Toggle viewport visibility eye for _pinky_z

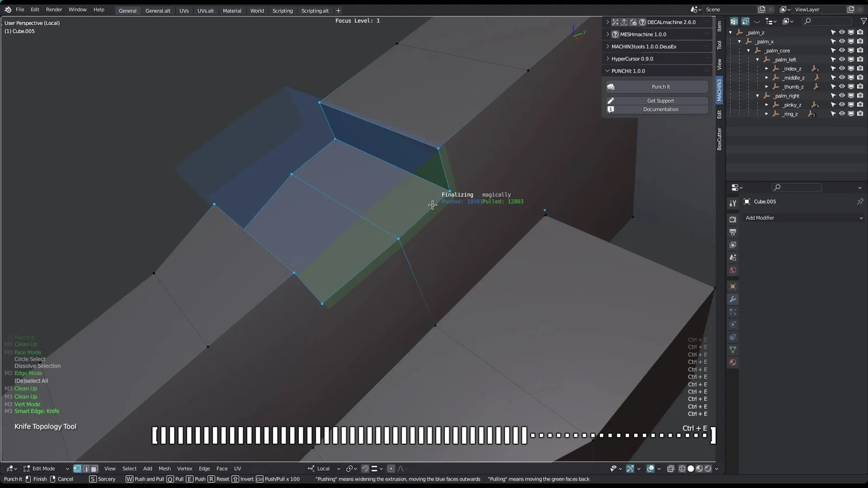tap(842, 105)
